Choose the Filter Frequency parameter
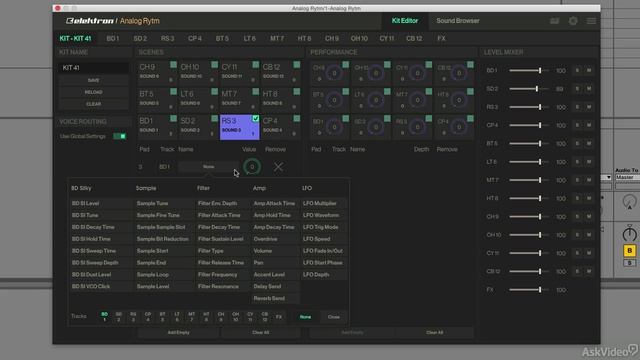Image resolution: width=640 pixels, height=360 pixels. 223,275
